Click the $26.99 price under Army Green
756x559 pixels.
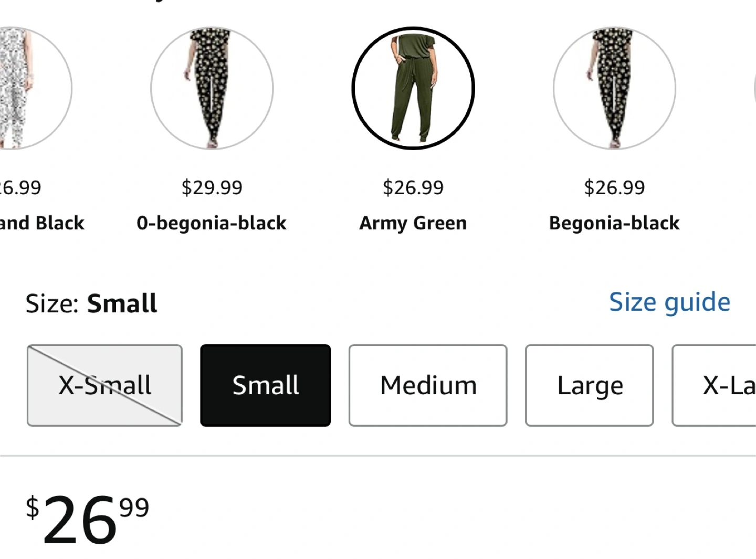(x=413, y=187)
